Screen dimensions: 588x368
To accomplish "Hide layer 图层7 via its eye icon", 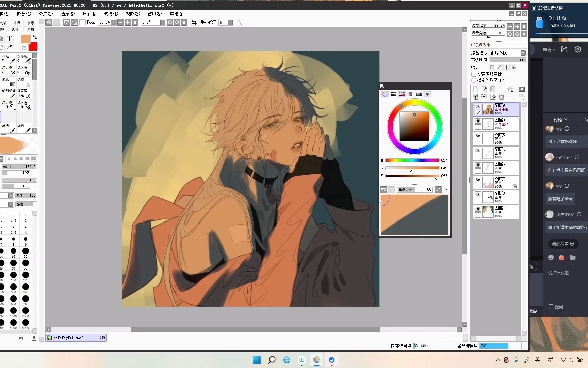I will pyautogui.click(x=478, y=180).
